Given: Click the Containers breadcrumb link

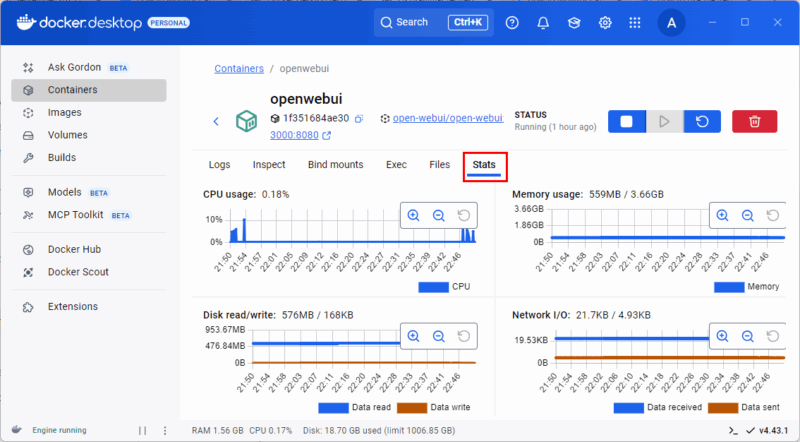Looking at the screenshot, I should coord(239,69).
